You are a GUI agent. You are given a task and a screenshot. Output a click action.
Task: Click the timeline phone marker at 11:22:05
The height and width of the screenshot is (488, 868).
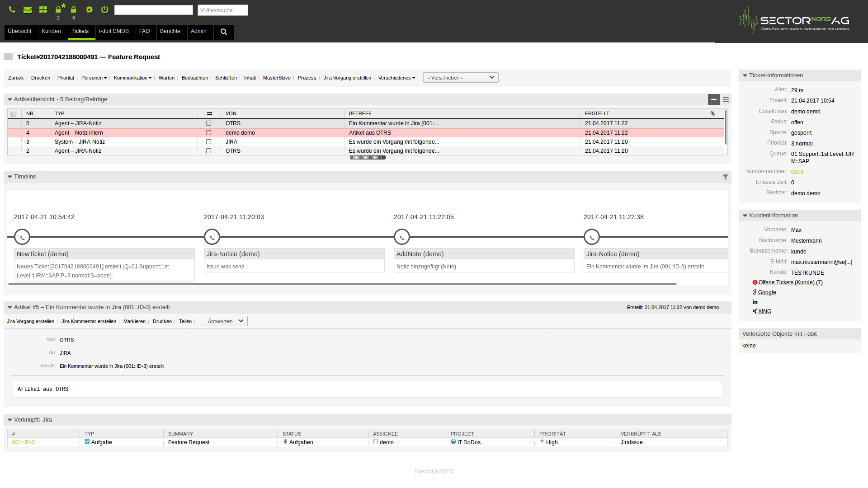(x=402, y=237)
